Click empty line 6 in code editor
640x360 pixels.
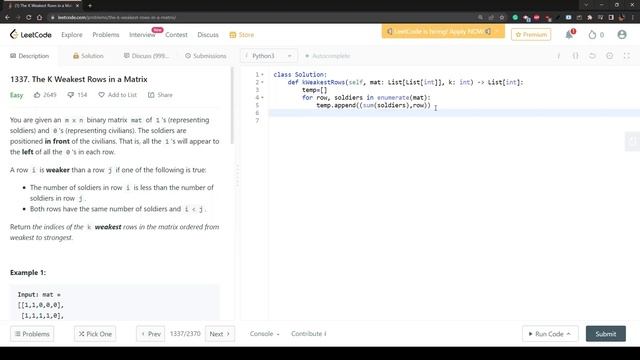pyautogui.click(x=454, y=113)
